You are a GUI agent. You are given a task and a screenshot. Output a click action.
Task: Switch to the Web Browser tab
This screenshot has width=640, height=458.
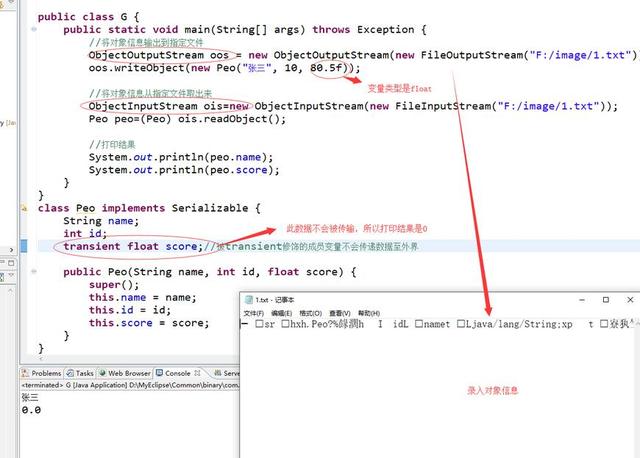coord(125,373)
